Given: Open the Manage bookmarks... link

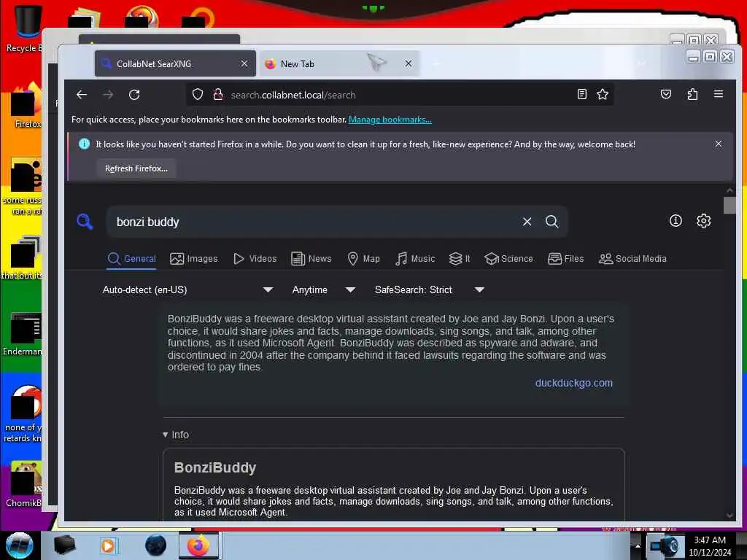Looking at the screenshot, I should click(390, 120).
